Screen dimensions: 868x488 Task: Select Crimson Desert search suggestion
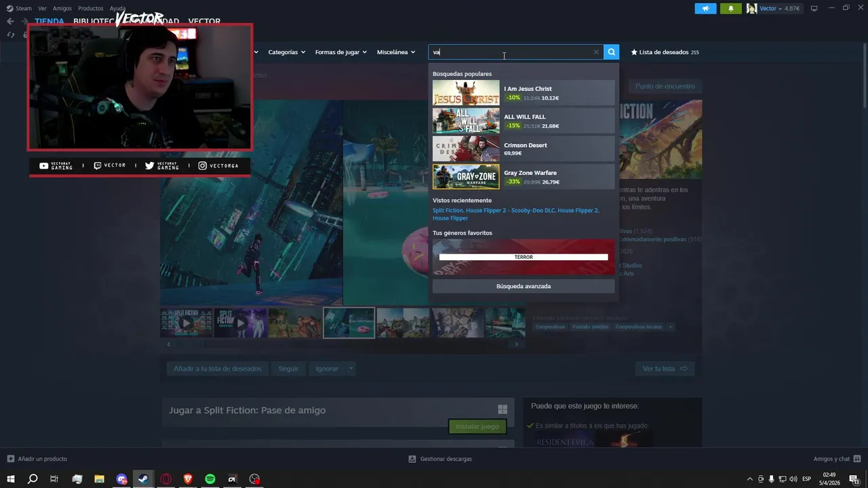tap(524, 149)
